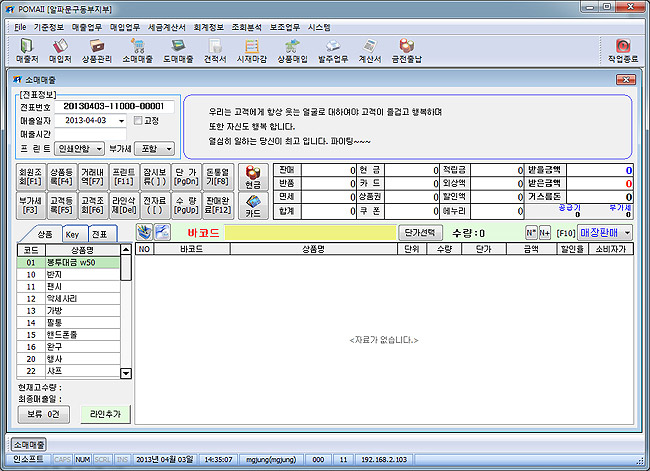Launch 도매매출 from the toolbar
The height and width of the screenshot is (471, 650).
click(178, 51)
